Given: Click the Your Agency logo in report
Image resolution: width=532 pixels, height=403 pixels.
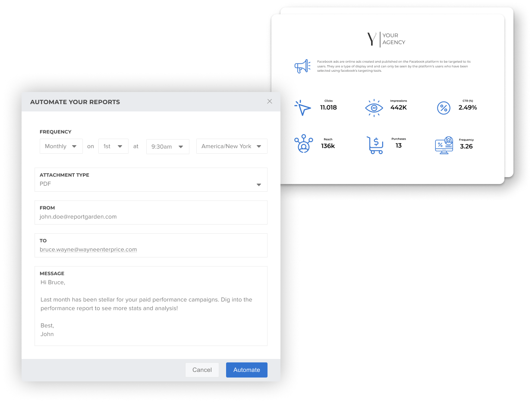Looking at the screenshot, I should point(386,39).
